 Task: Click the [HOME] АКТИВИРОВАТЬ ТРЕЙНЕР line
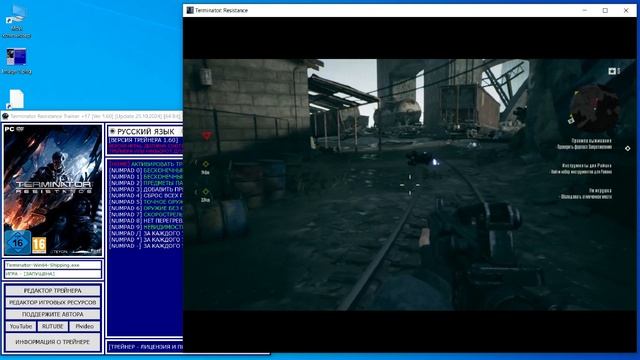tap(146, 164)
